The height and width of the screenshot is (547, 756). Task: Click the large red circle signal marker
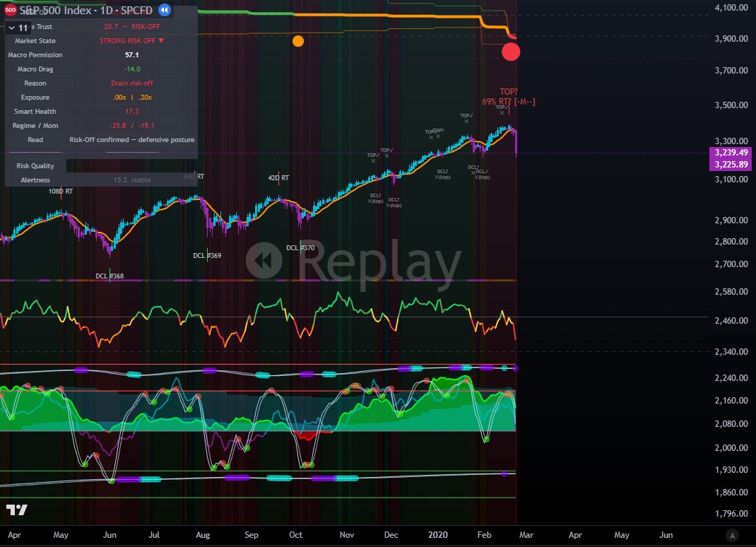[511, 52]
